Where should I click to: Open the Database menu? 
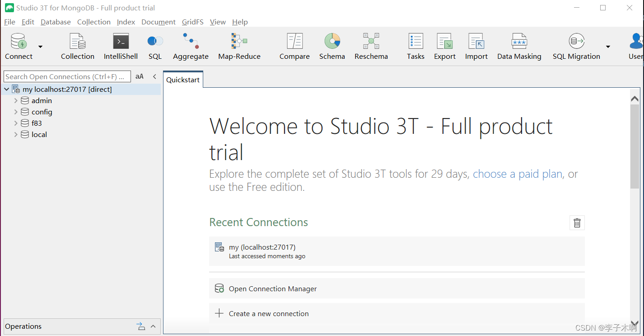click(56, 22)
